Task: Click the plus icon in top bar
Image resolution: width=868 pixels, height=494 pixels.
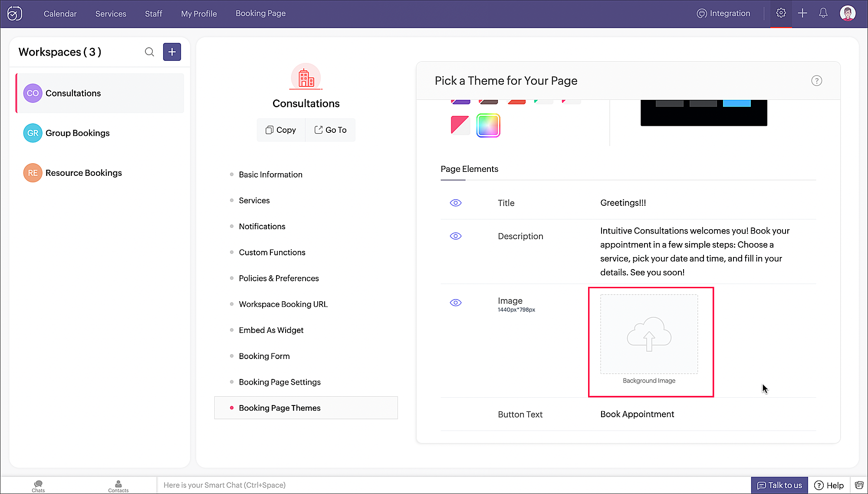Action: (x=802, y=13)
